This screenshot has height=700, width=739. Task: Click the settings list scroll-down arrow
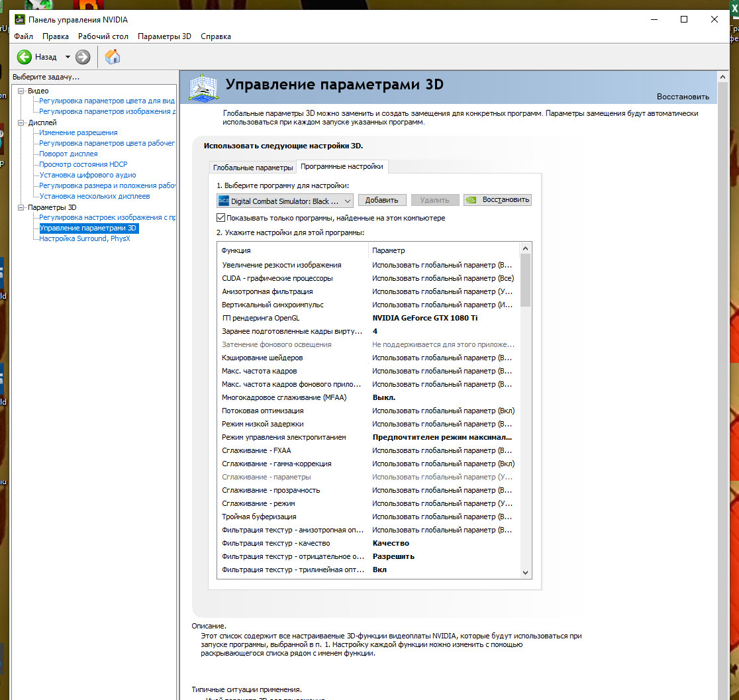[x=526, y=573]
